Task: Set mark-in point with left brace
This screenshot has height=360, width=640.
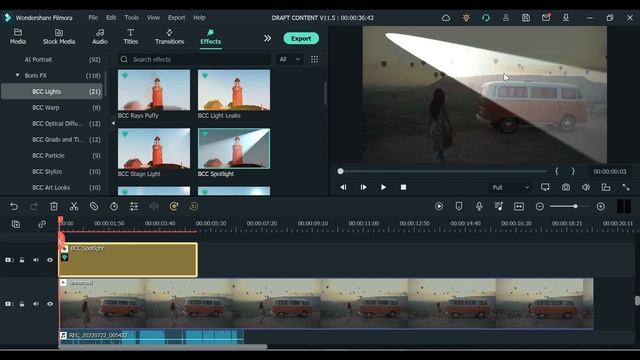Action: click(556, 171)
